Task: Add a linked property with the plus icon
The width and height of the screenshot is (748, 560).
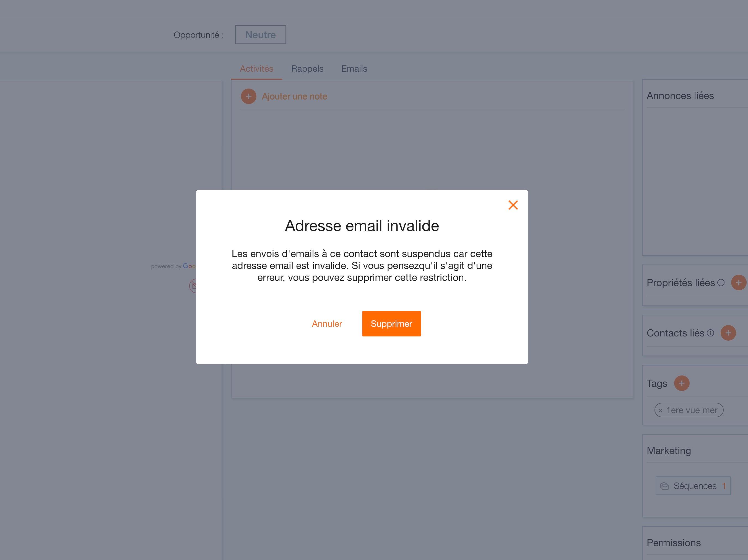Action: pyautogui.click(x=739, y=282)
